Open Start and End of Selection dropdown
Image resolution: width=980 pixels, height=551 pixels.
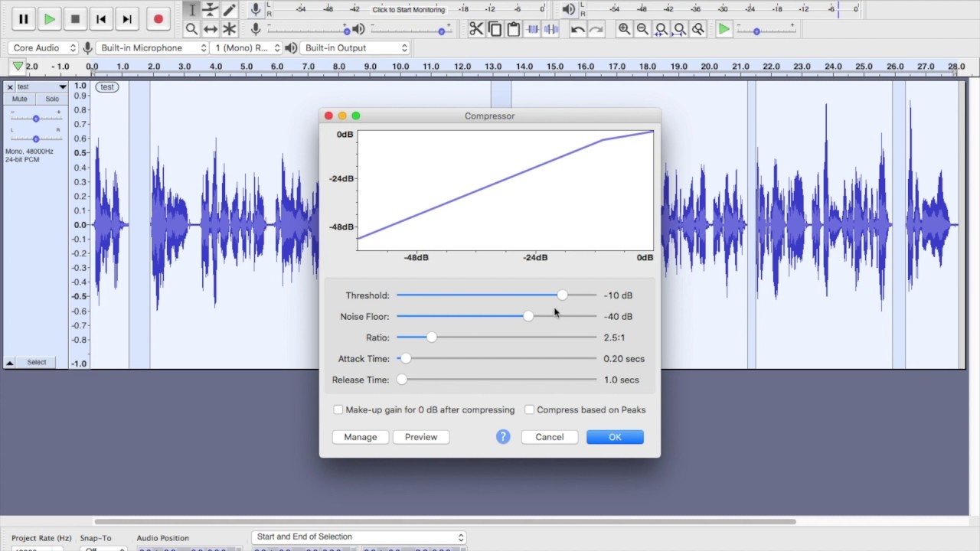click(359, 537)
